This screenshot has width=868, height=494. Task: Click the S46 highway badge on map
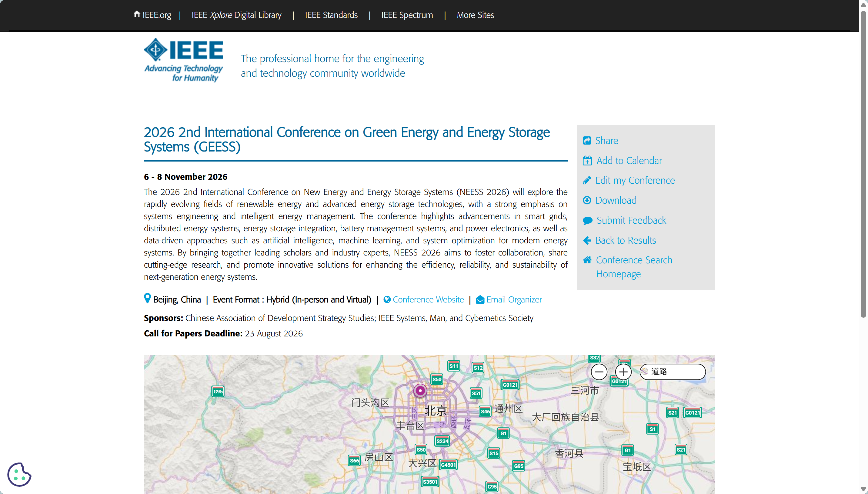(x=485, y=412)
